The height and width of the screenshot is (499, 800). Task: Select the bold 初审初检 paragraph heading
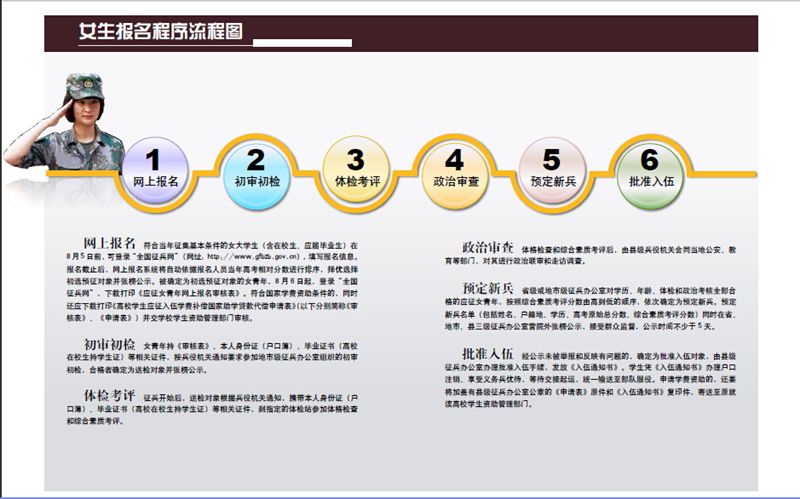point(110,342)
